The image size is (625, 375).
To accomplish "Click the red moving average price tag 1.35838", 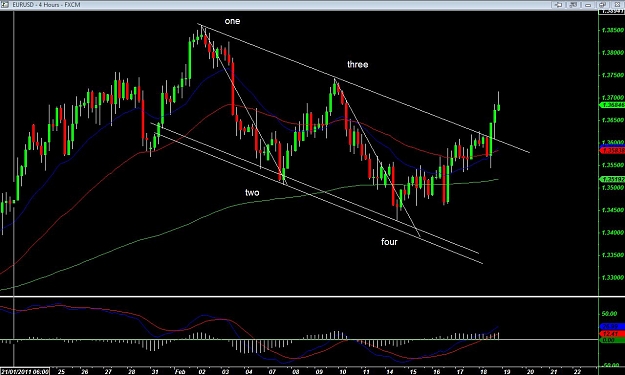I will 612,151.
